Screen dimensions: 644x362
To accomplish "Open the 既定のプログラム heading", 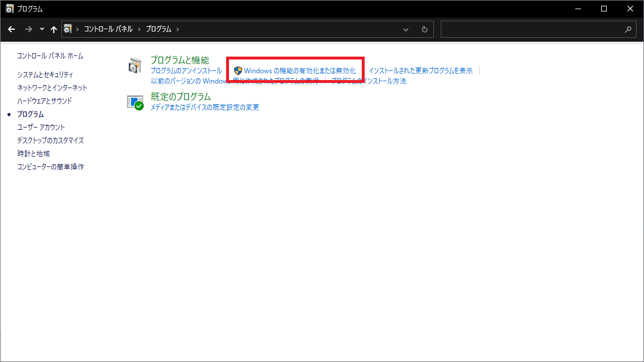I will [x=181, y=97].
